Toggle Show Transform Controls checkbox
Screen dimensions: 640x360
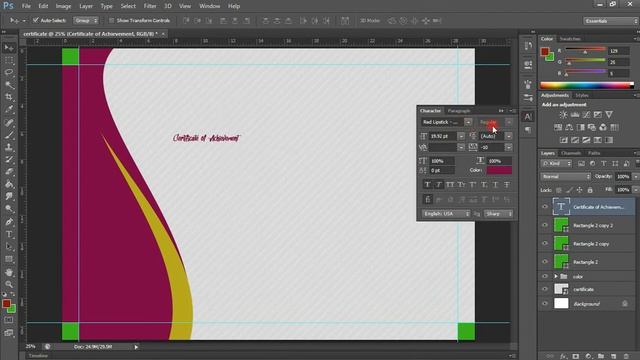click(x=111, y=20)
